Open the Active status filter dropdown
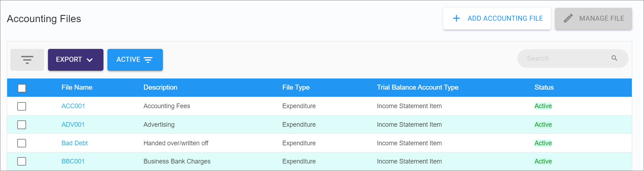 tap(135, 60)
